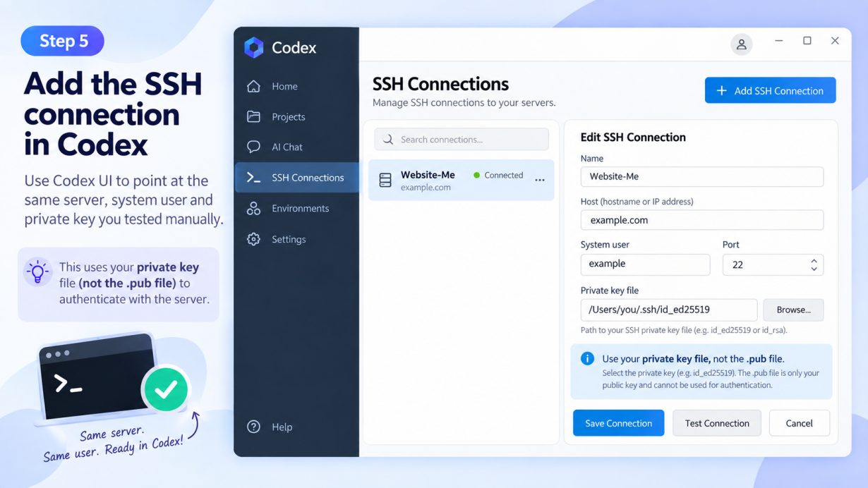Image resolution: width=868 pixels, height=488 pixels.
Task: Close the Codex window
Action: point(835,41)
